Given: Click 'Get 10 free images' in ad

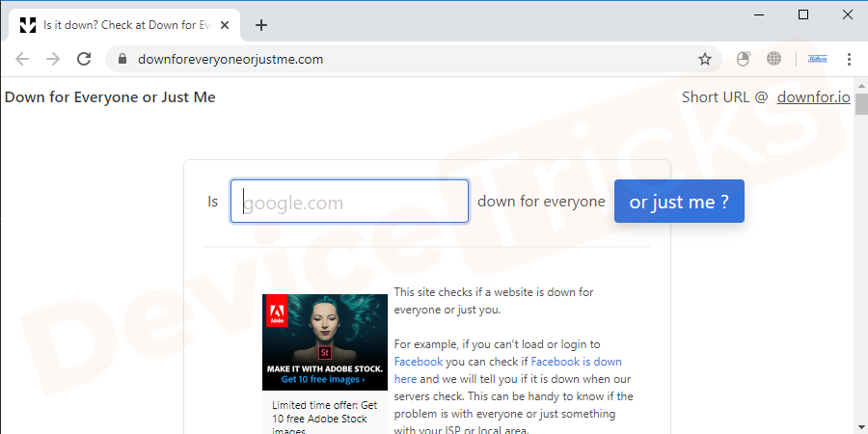Looking at the screenshot, I should coord(323,380).
